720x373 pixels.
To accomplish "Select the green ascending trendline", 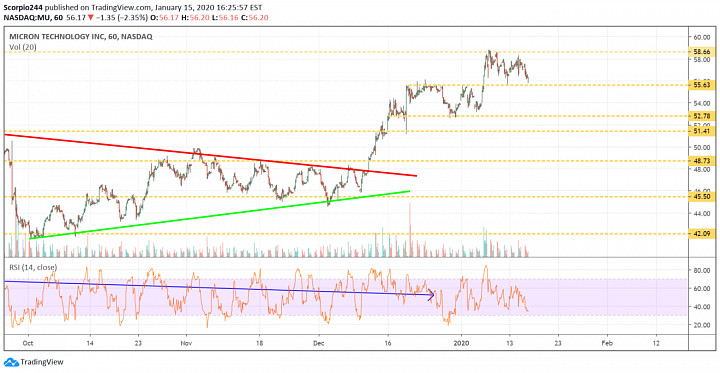I will coord(219,215).
